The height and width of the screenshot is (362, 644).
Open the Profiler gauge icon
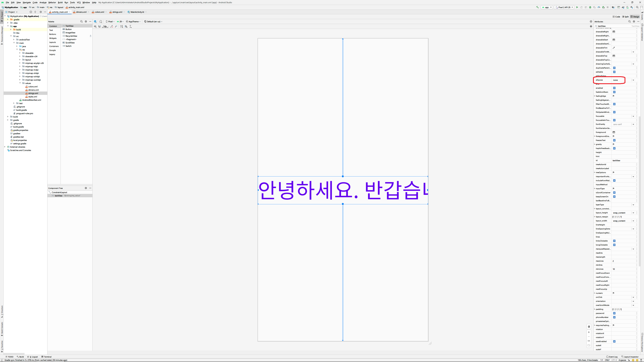[x=599, y=7]
